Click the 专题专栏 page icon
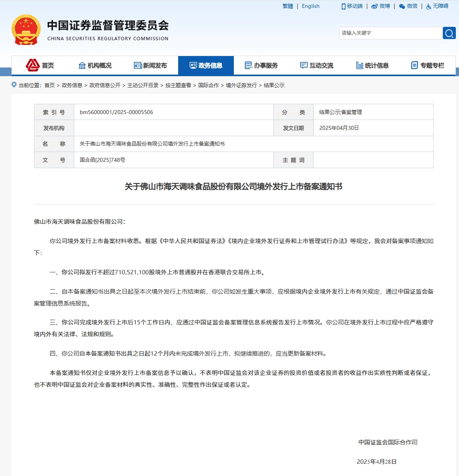This screenshot has width=459, height=476. (x=414, y=66)
